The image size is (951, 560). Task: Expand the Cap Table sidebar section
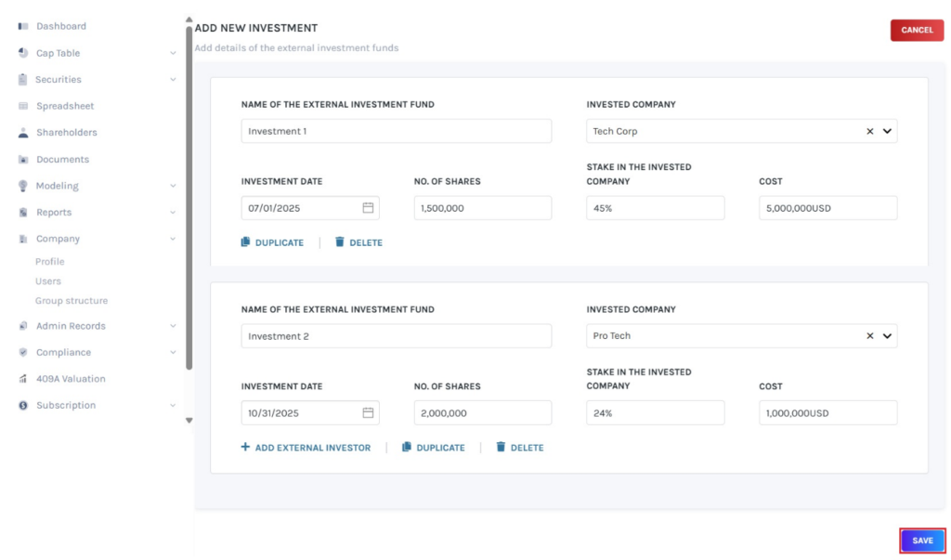(173, 53)
